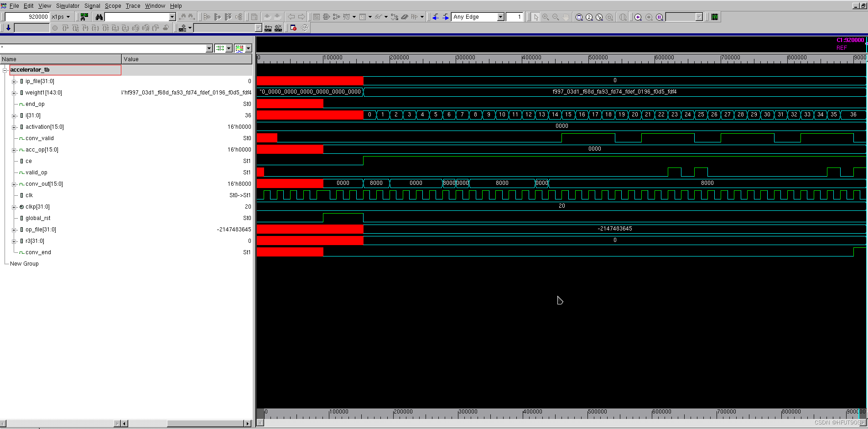Open the Trace menu
This screenshot has width=868, height=429.
point(133,6)
